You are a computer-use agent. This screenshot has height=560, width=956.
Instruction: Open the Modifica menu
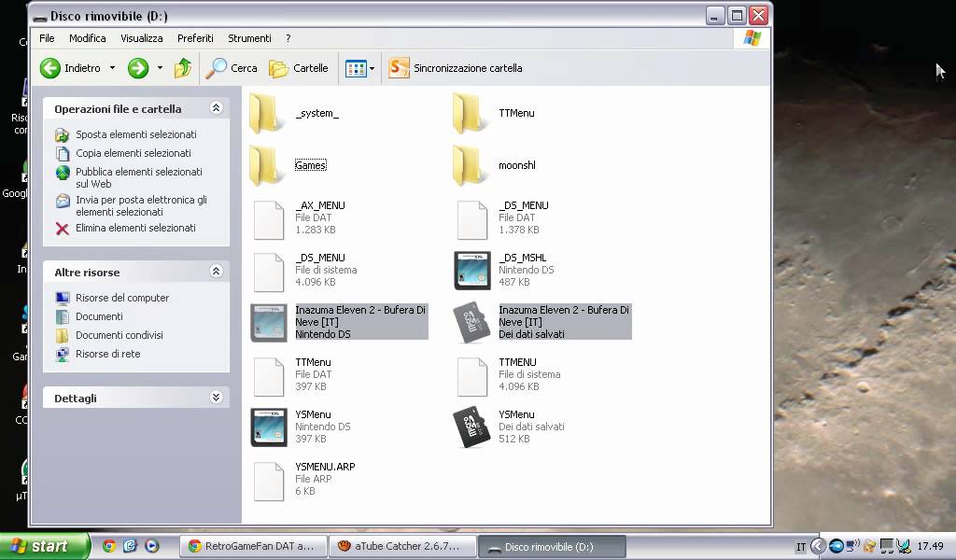[x=87, y=38]
